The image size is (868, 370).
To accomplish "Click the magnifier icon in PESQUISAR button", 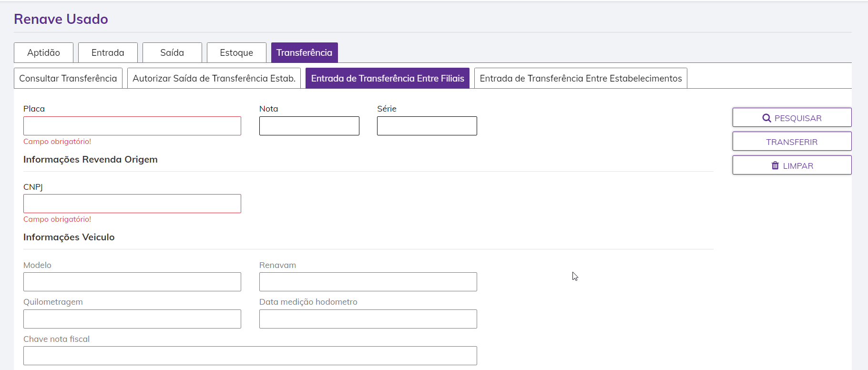I will 766,118.
